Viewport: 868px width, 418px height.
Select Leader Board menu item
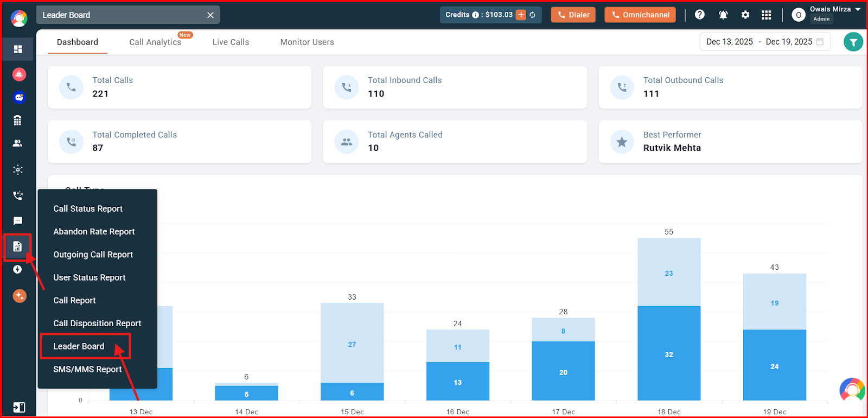click(x=79, y=346)
